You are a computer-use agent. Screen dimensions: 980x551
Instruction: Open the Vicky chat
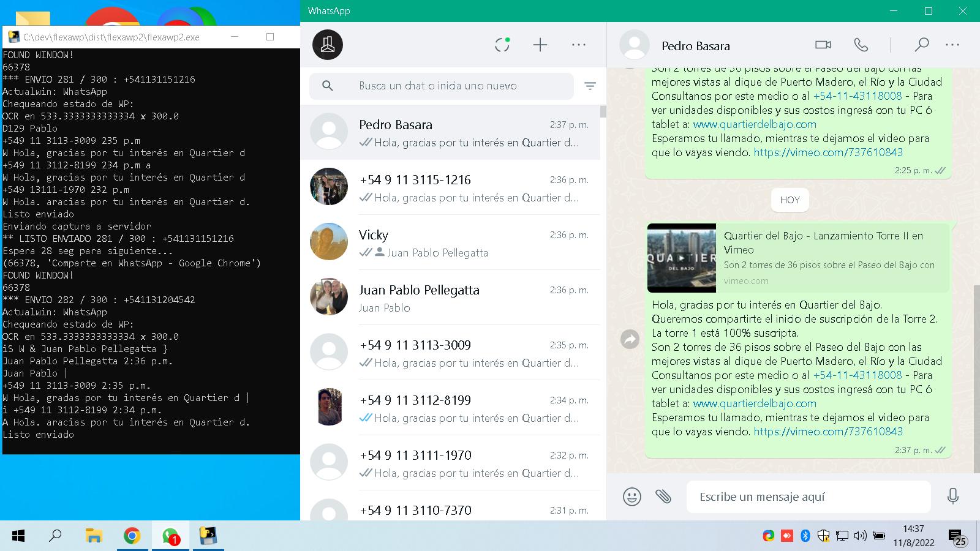point(450,242)
